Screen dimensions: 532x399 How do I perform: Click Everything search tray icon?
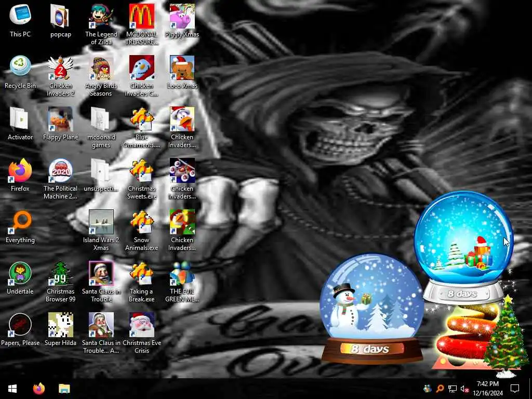pyautogui.click(x=440, y=389)
